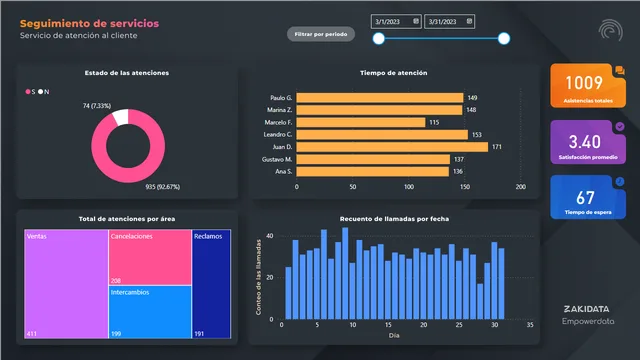The width and height of the screenshot is (640, 360).
Task: Click the Filtrar por periodo button
Action: [321, 34]
